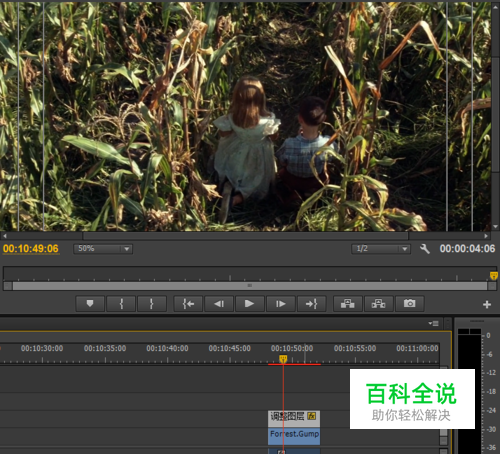The height and width of the screenshot is (454, 500).
Task: Step forward one frame
Action: point(281,304)
